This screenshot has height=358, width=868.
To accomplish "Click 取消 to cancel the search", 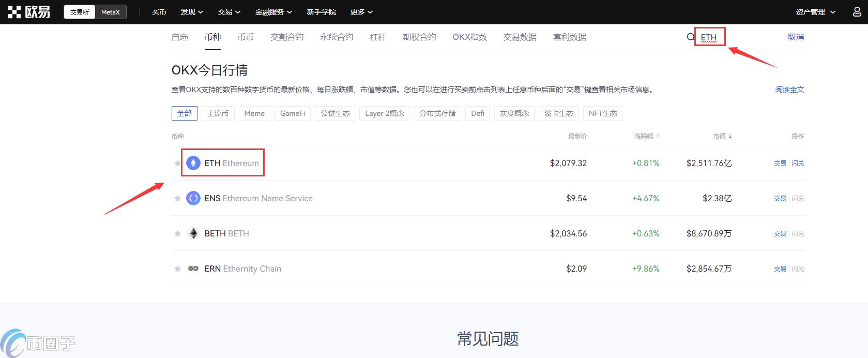I will [x=796, y=37].
